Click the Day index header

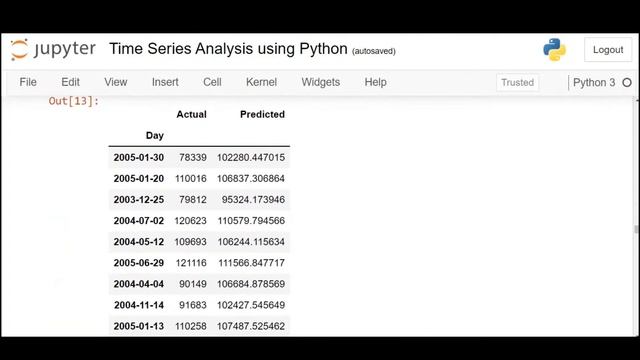pyautogui.click(x=155, y=136)
